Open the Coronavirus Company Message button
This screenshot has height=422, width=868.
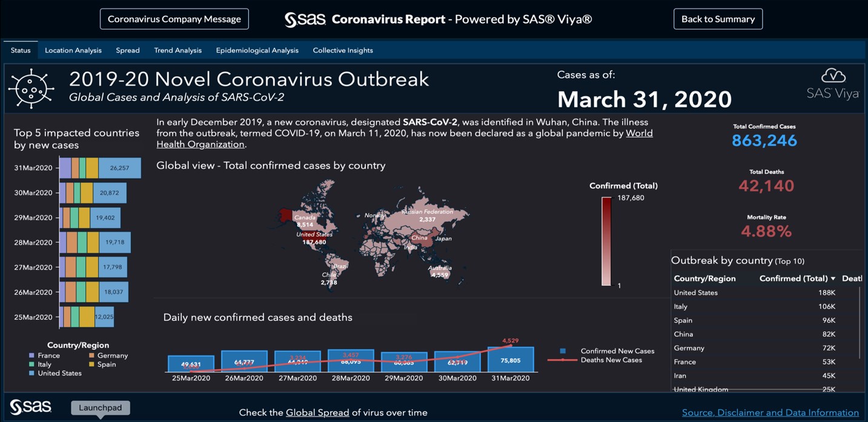[174, 19]
